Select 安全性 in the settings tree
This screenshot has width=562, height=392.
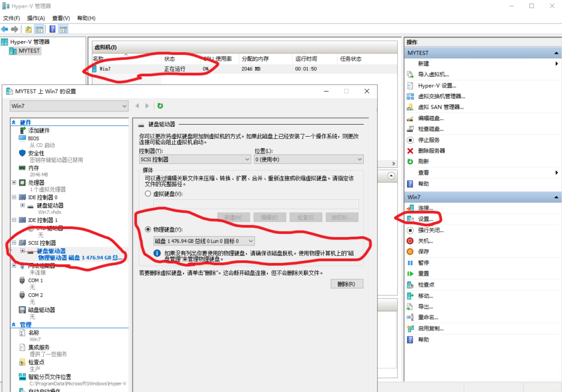pos(36,153)
